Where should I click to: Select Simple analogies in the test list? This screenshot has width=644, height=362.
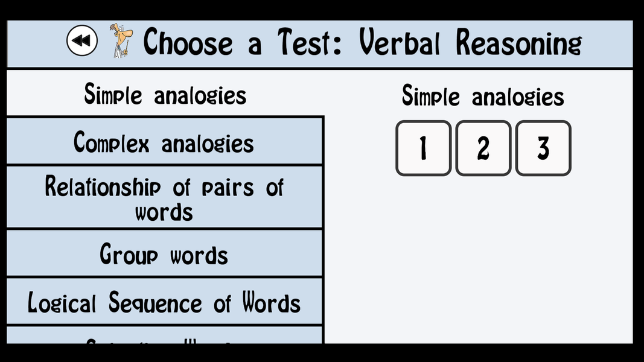(165, 95)
